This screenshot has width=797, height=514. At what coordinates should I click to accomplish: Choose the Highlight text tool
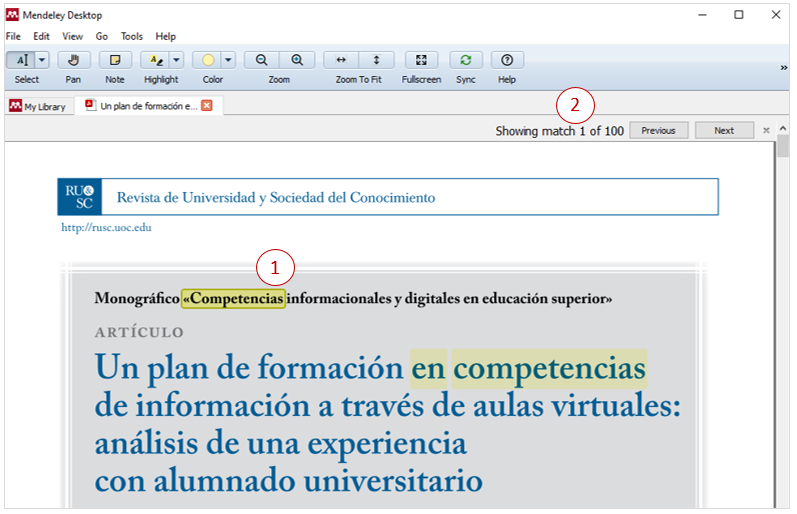(x=155, y=60)
